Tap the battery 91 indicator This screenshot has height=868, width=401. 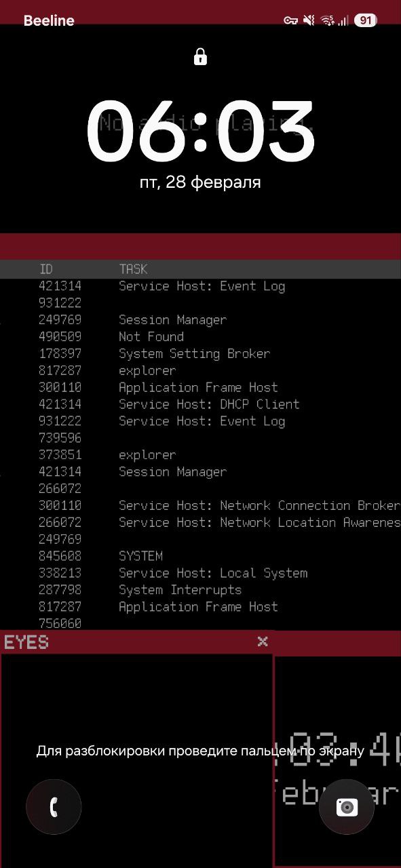[x=365, y=20]
